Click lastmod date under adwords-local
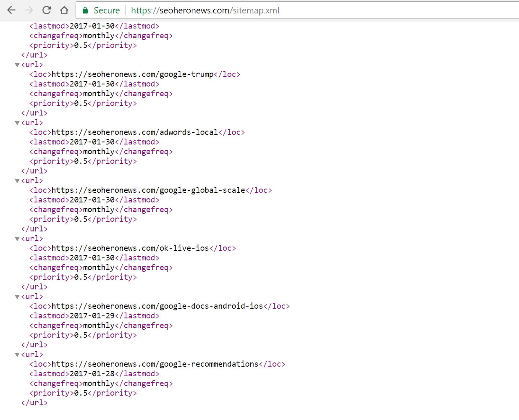Image resolution: width=519 pixels, height=420 pixels. point(92,142)
